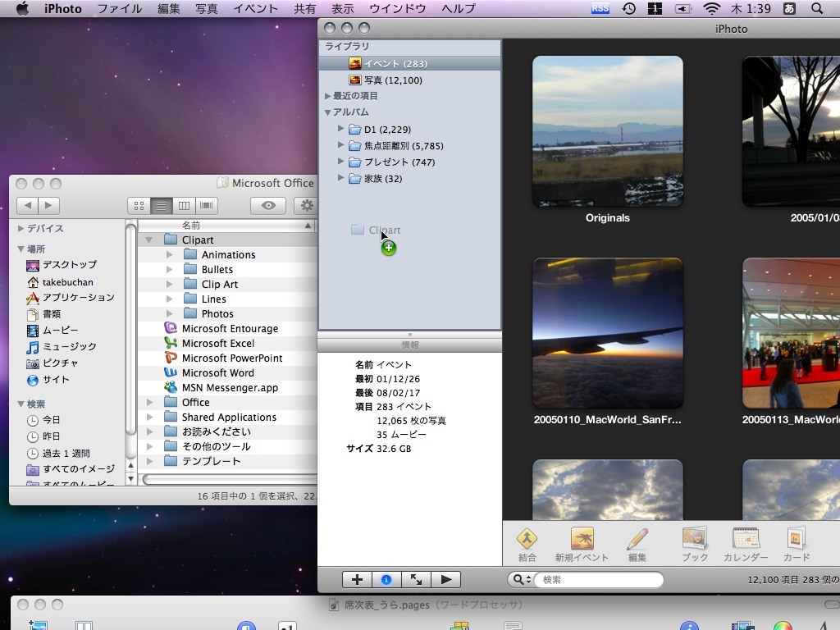Click 今日 search in Finder sidebar
The height and width of the screenshot is (630, 840).
click(x=44, y=421)
